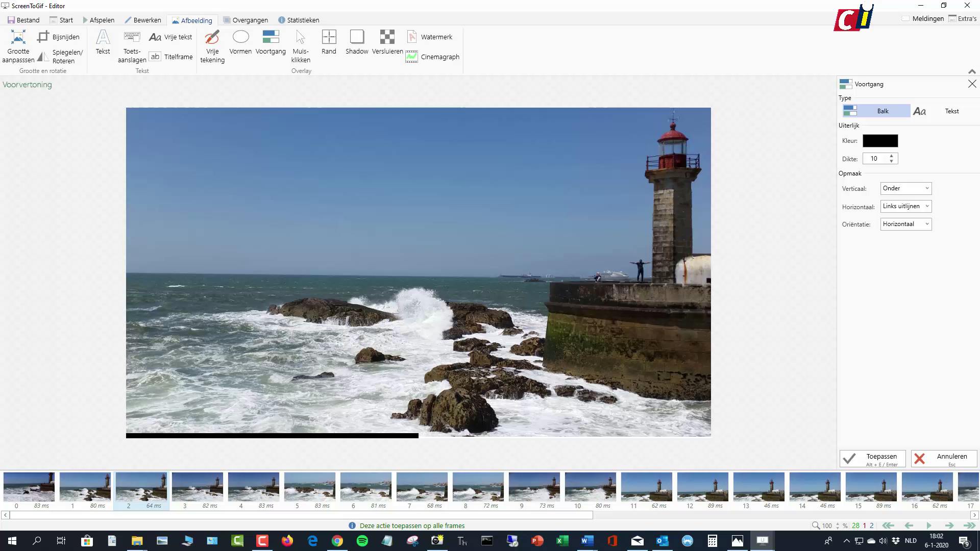
Task: Open the black Kleur color picker
Action: [x=880, y=141]
